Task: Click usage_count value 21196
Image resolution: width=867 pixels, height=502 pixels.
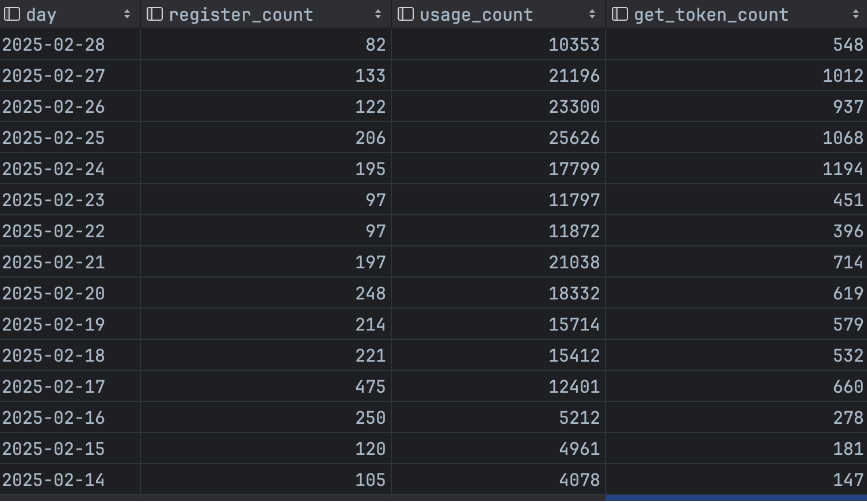Action: [574, 76]
